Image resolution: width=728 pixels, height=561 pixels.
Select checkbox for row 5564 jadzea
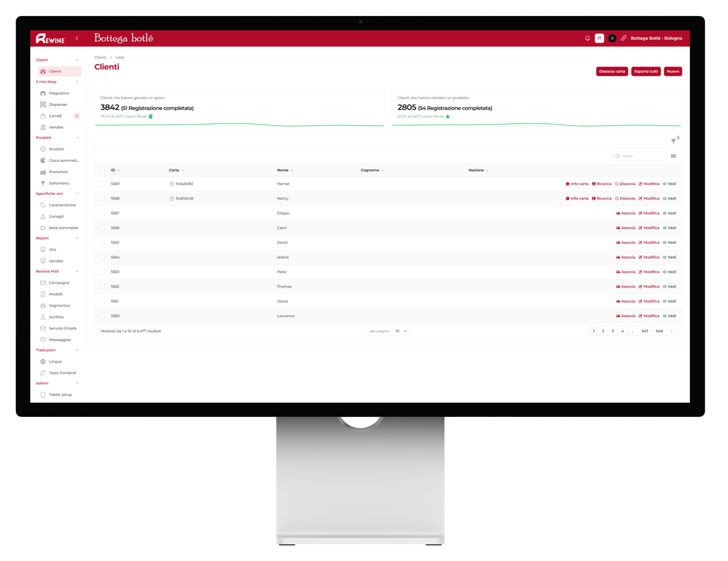coord(103,257)
